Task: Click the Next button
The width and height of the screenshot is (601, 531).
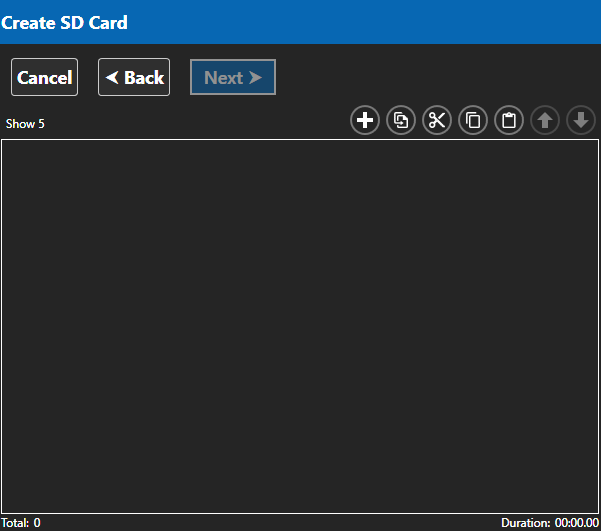Action: 233,77
